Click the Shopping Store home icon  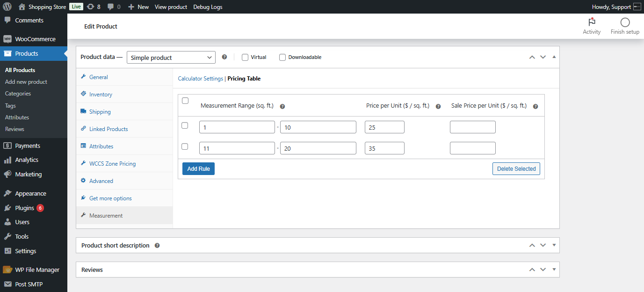tap(22, 7)
